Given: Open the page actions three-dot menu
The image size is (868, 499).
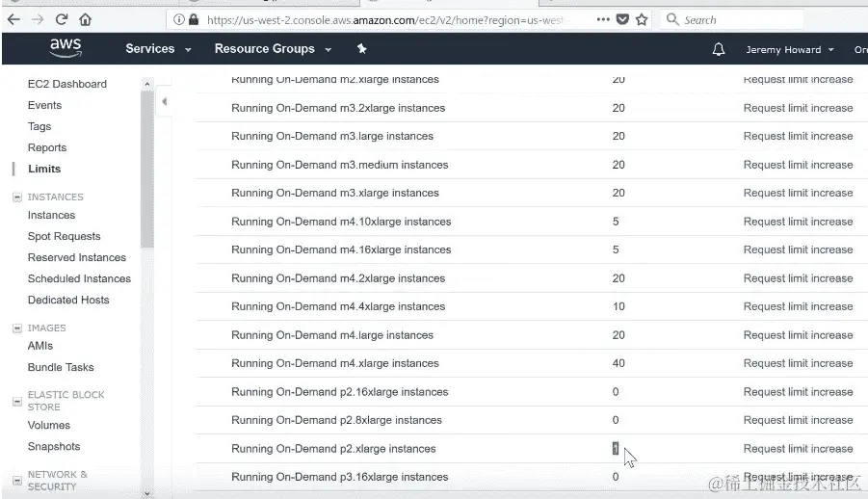Looking at the screenshot, I should pyautogui.click(x=603, y=19).
